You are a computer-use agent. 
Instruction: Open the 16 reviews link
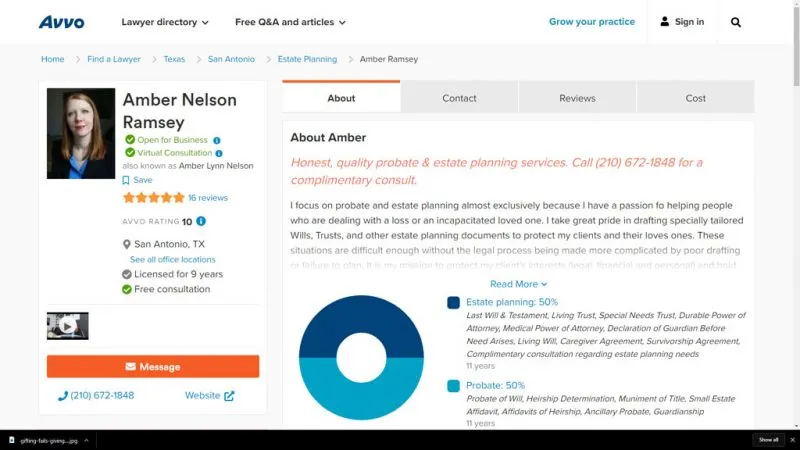coord(207,198)
